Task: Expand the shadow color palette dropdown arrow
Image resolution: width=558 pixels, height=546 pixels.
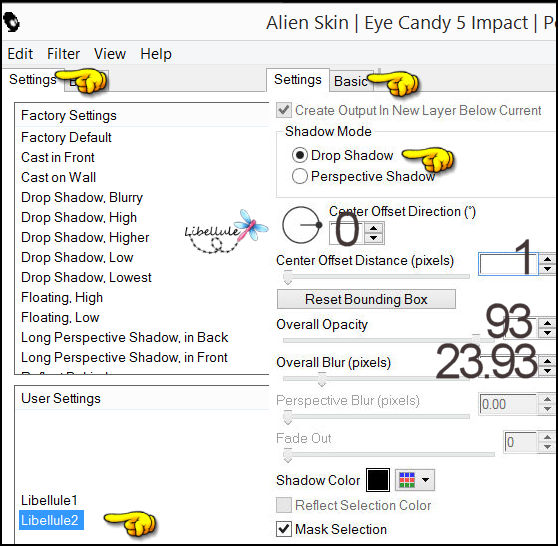Action: 425,480
